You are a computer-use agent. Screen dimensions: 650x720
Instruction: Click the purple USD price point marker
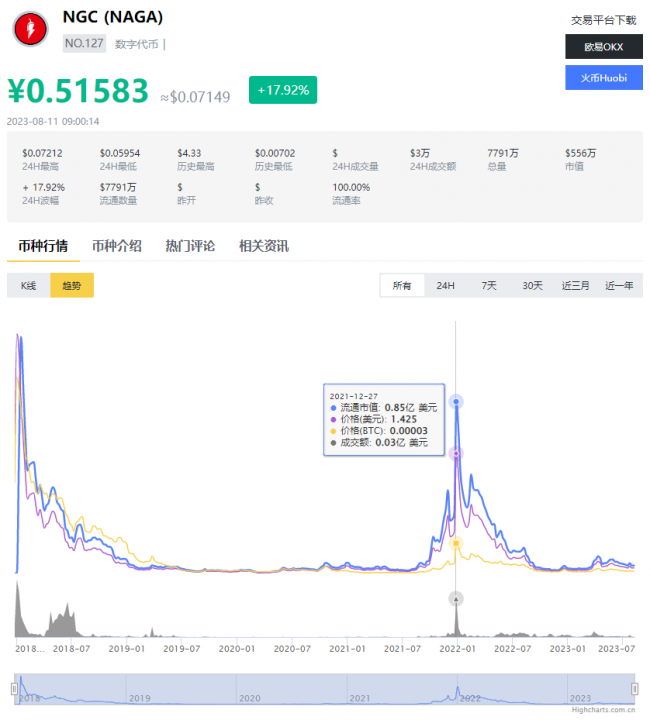click(x=456, y=453)
